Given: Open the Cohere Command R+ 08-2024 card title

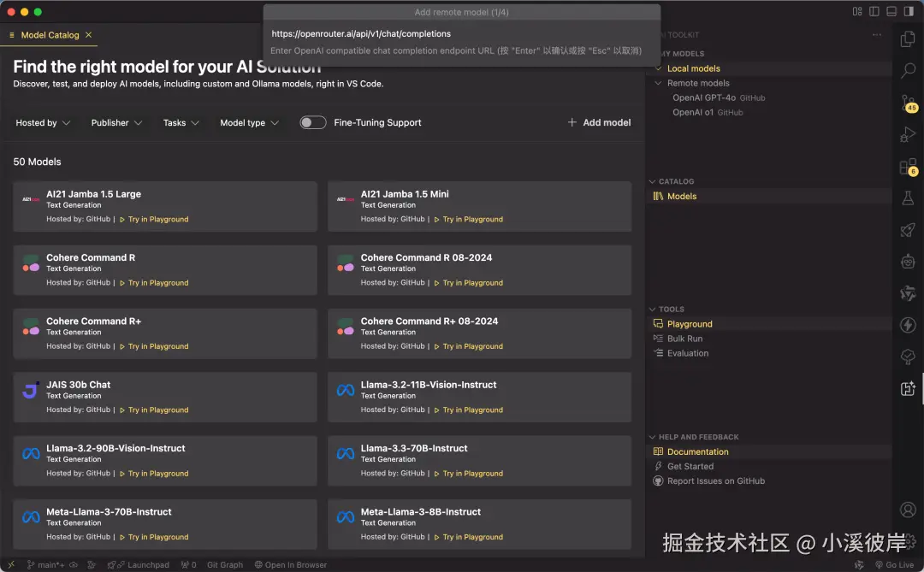Looking at the screenshot, I should [x=429, y=321].
